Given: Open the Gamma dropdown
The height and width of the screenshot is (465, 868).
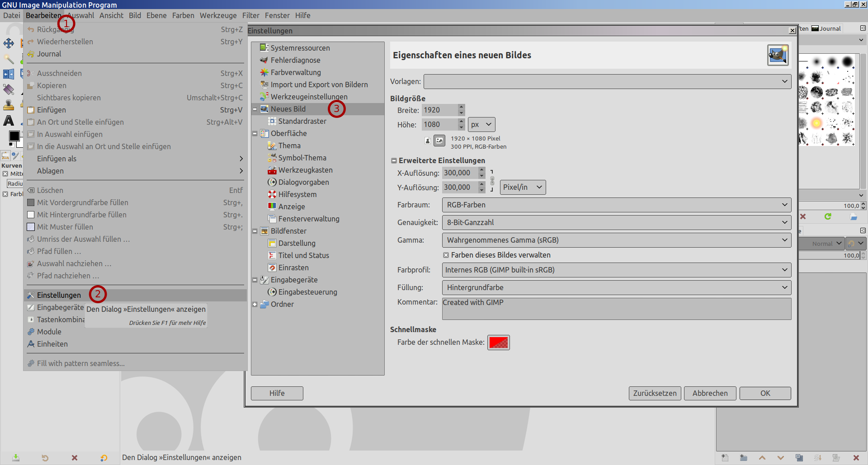Looking at the screenshot, I should [x=617, y=240].
